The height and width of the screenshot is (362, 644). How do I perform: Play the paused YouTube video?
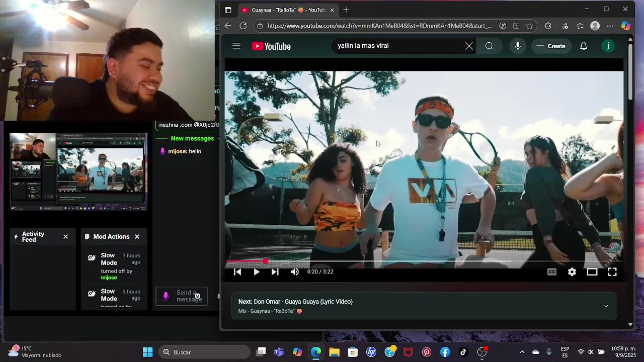pyautogui.click(x=257, y=271)
